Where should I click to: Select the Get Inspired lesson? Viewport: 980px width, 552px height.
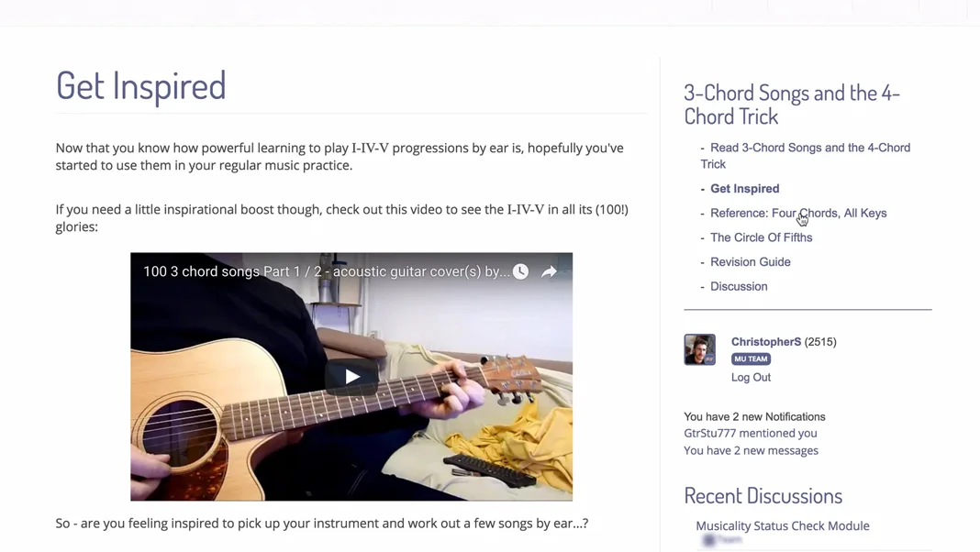click(x=744, y=189)
